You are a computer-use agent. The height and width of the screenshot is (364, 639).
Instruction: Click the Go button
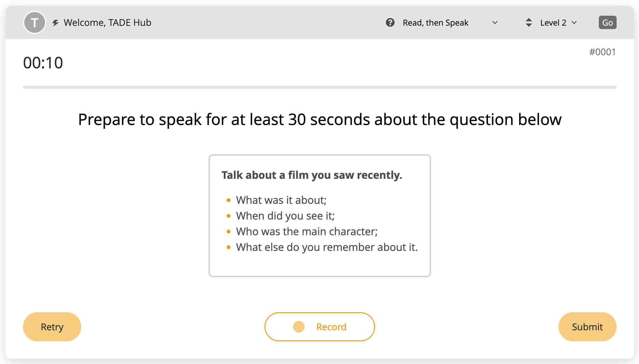coord(607,22)
